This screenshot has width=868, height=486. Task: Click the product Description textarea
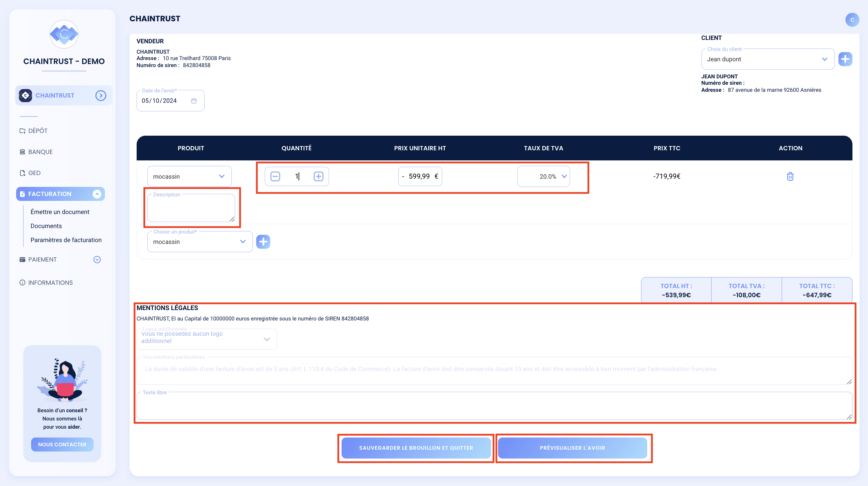coord(191,208)
